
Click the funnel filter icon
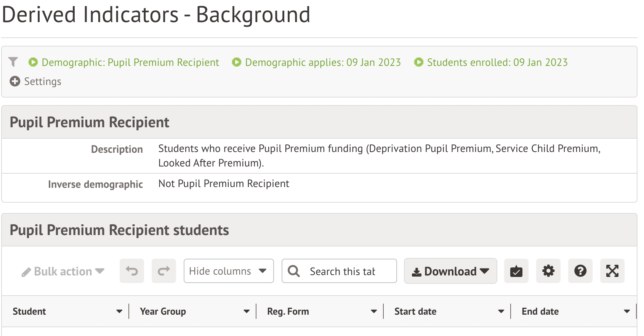coord(13,62)
